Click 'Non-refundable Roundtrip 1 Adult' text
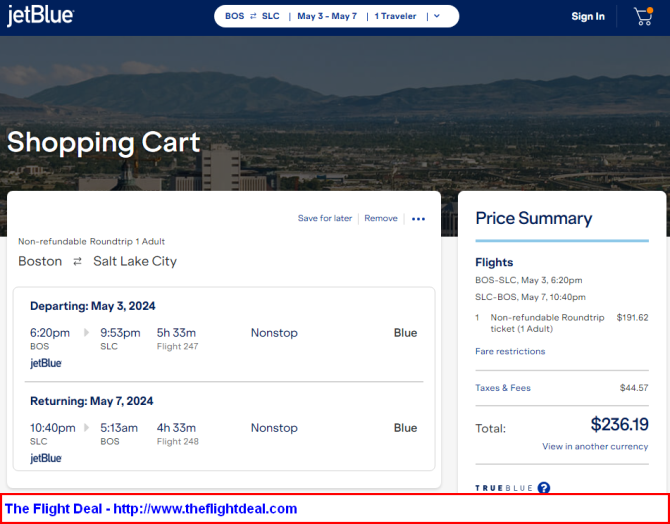The image size is (670, 524). (x=91, y=241)
